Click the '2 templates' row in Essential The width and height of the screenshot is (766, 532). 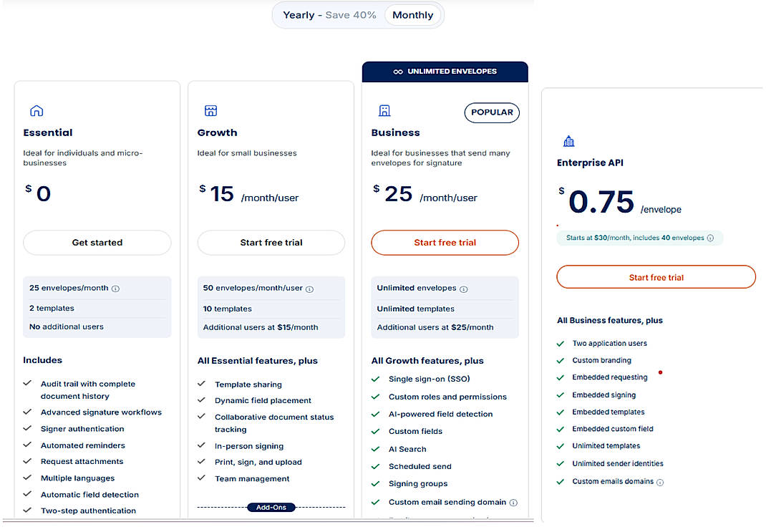[x=97, y=309]
